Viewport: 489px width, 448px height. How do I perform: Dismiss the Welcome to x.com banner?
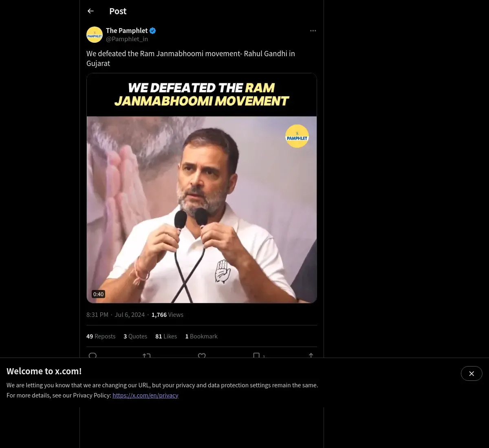coord(471,373)
